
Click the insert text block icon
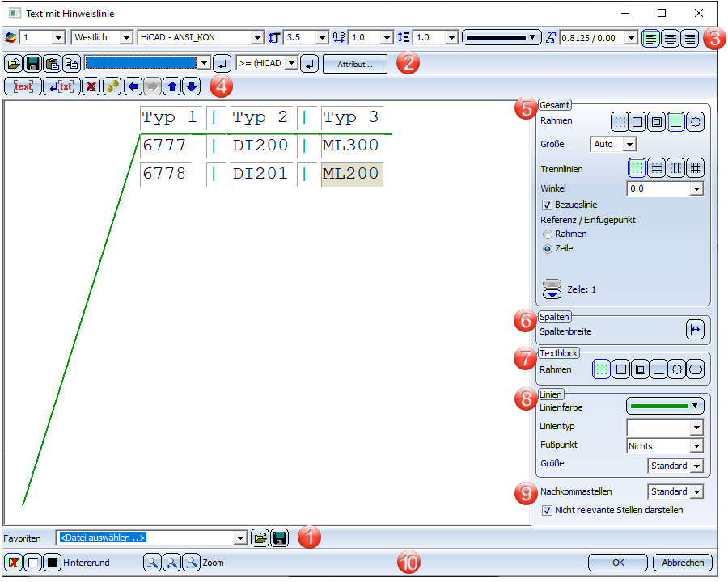[x=23, y=86]
